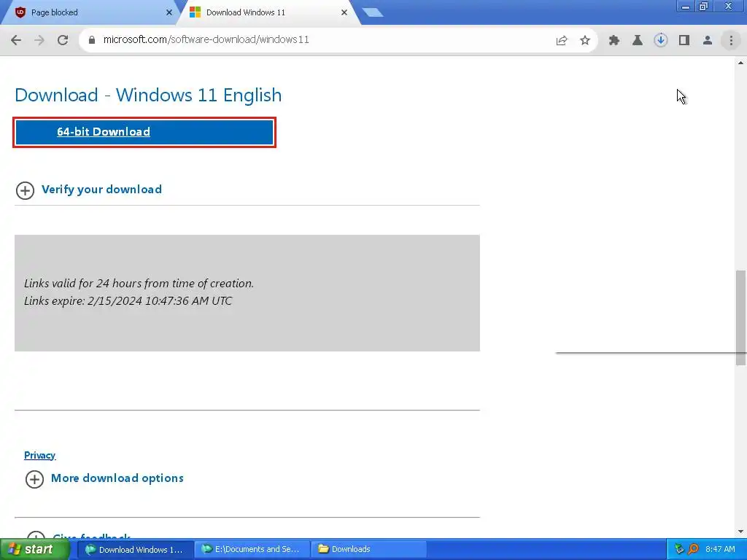
Task: Open Chrome three-dot menu
Action: pos(731,41)
